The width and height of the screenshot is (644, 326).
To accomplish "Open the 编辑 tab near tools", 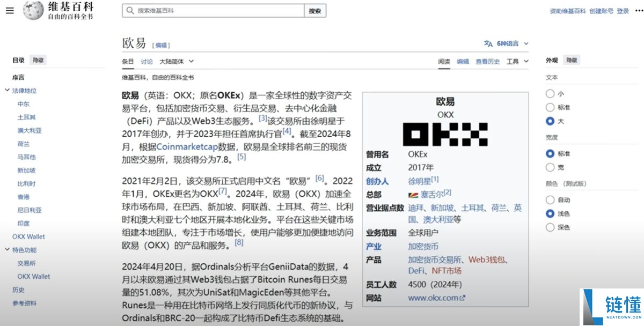I will 463,62.
